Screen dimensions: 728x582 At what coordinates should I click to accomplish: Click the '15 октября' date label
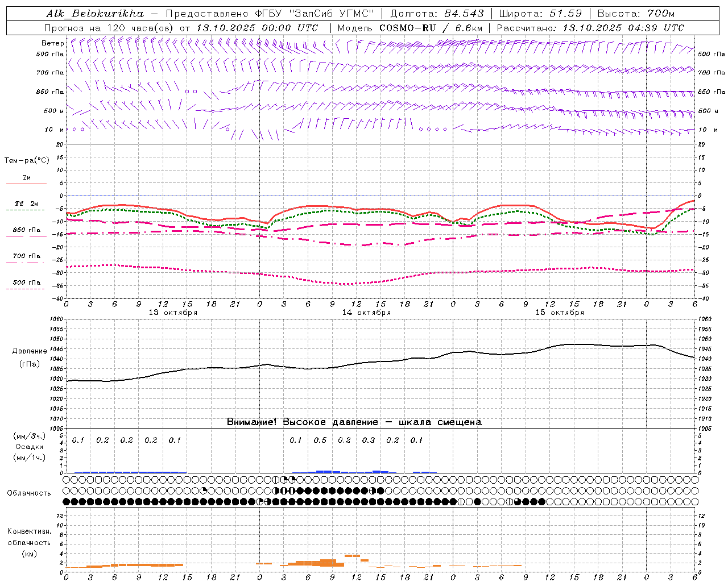click(x=560, y=313)
